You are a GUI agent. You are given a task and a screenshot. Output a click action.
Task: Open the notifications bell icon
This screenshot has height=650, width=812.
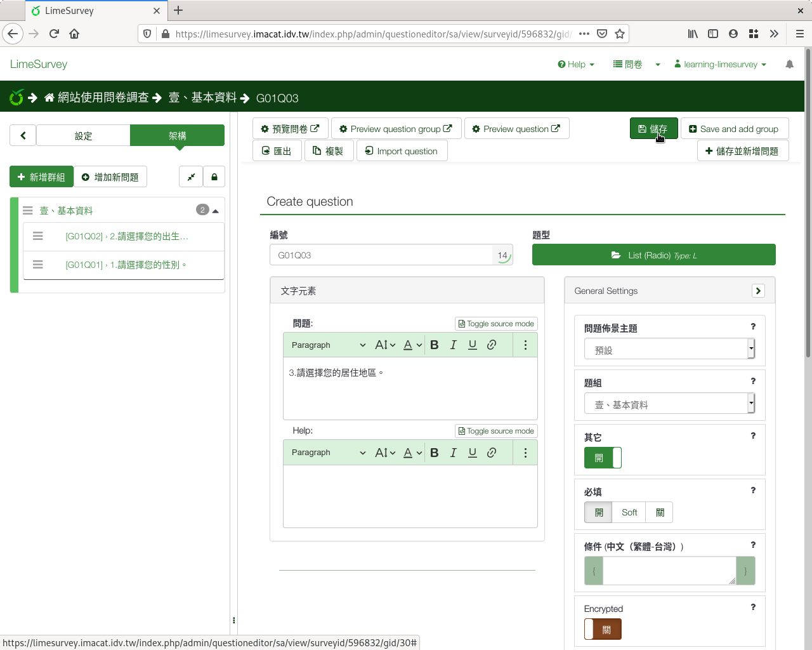tap(790, 64)
